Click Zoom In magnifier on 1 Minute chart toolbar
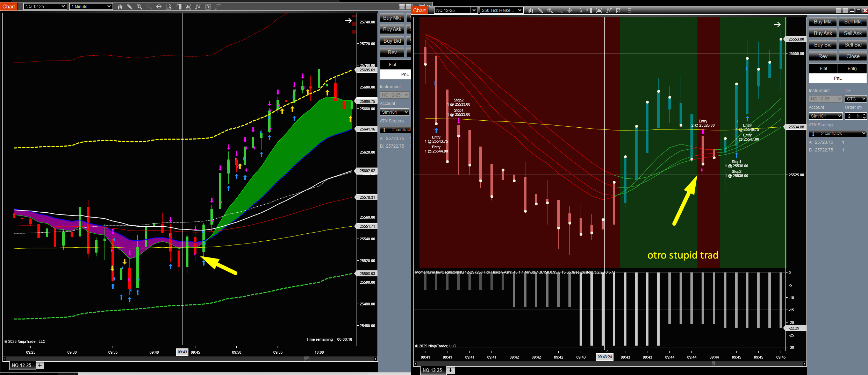 [139, 7]
